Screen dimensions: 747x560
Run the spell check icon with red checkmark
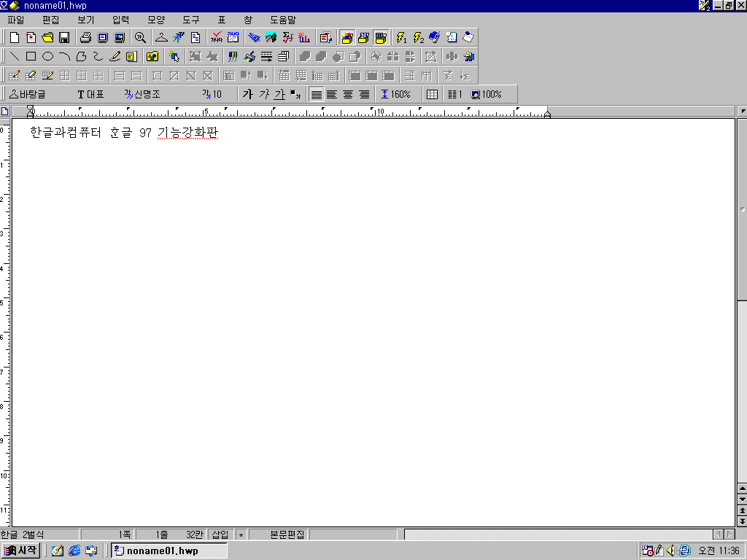pyautogui.click(x=217, y=37)
